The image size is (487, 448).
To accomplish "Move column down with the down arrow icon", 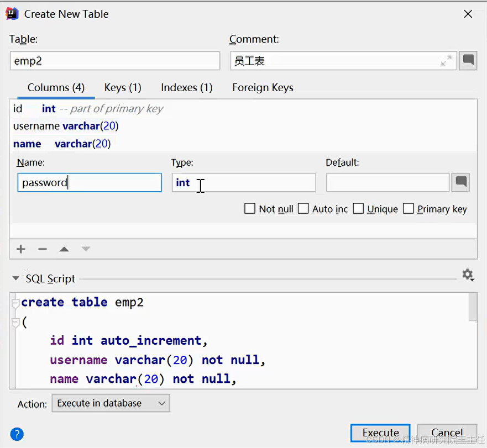I will pos(85,249).
